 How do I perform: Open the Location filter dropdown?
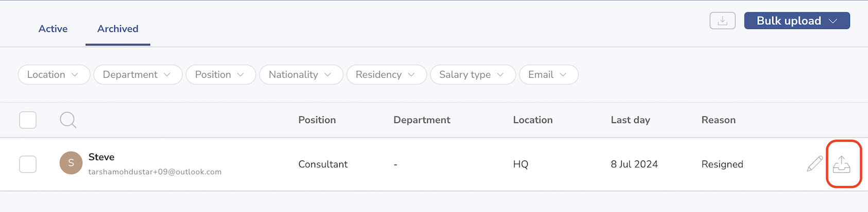54,75
